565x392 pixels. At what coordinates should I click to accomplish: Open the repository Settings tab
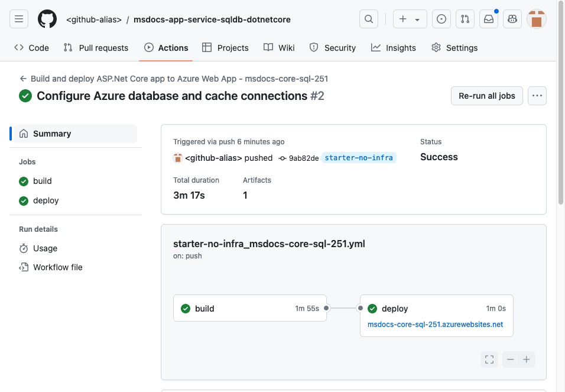pyautogui.click(x=454, y=48)
